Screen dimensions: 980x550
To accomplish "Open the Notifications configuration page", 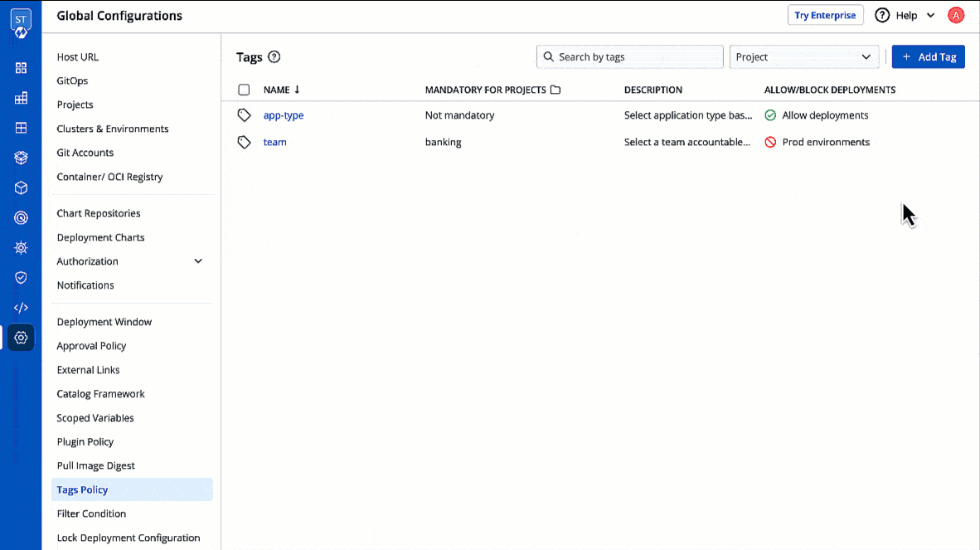I will [x=85, y=285].
